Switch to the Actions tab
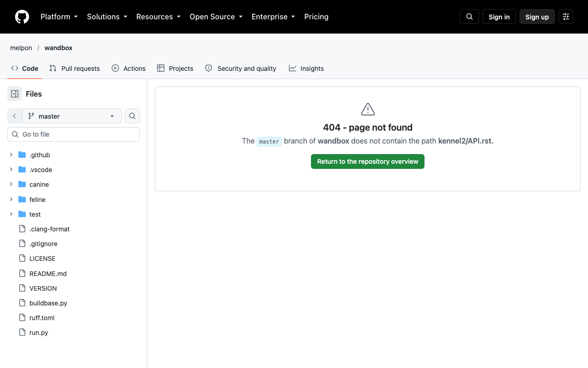The width and height of the screenshot is (588, 368). coord(129,68)
